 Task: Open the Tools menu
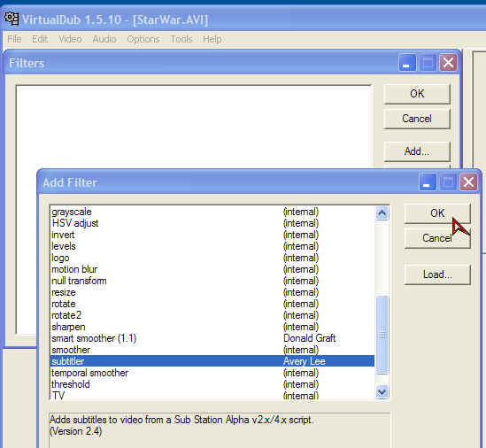pos(181,39)
